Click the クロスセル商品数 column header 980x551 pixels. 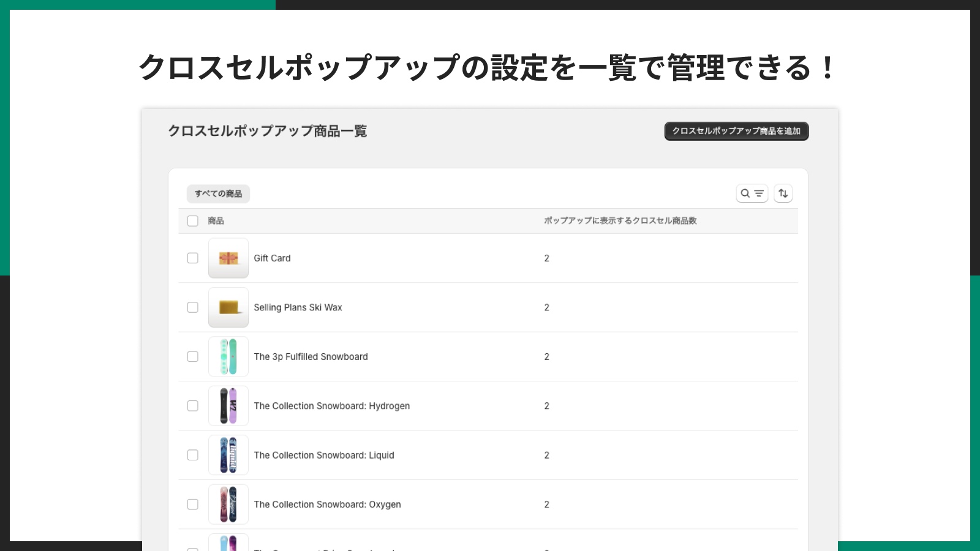621,220
